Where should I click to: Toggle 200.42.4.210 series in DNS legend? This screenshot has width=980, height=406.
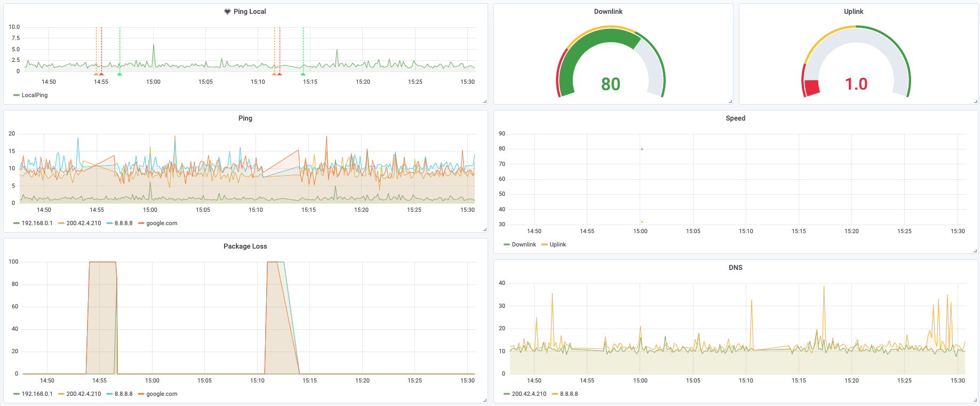point(529,394)
